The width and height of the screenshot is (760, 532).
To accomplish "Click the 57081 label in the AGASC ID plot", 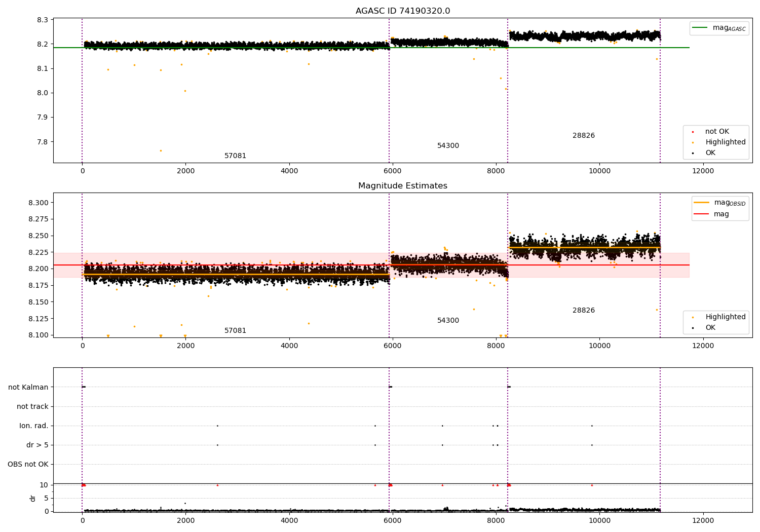I will (236, 156).
